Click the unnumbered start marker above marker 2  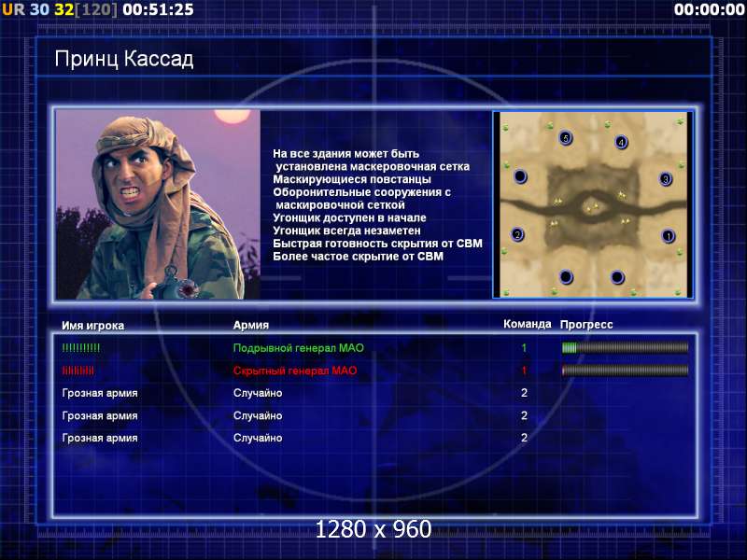coord(520,176)
